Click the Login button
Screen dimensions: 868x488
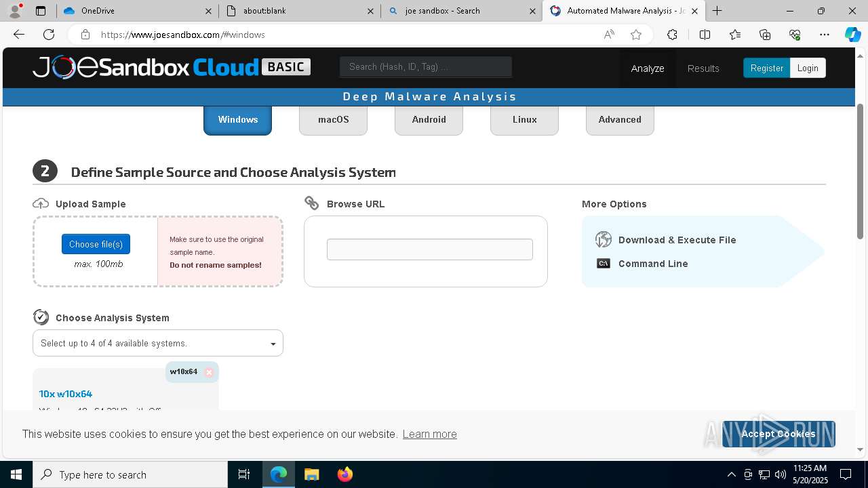[x=808, y=68]
